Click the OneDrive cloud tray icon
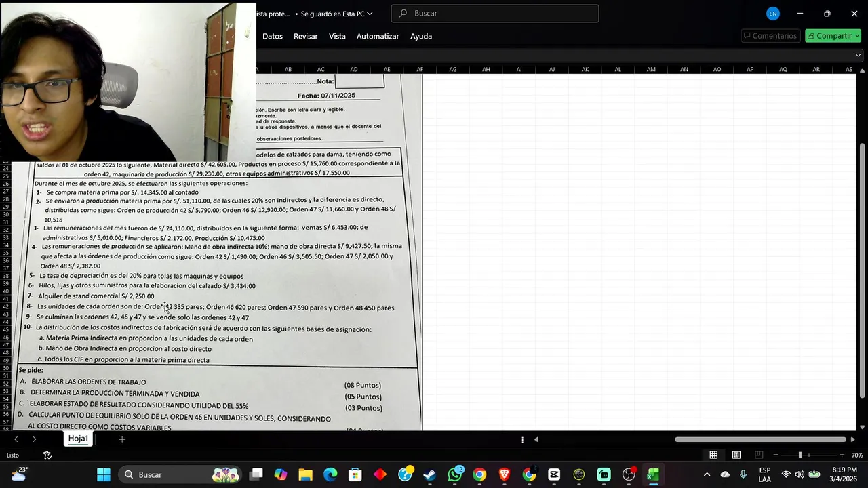Image resolution: width=868 pixels, height=488 pixels. 725,474
